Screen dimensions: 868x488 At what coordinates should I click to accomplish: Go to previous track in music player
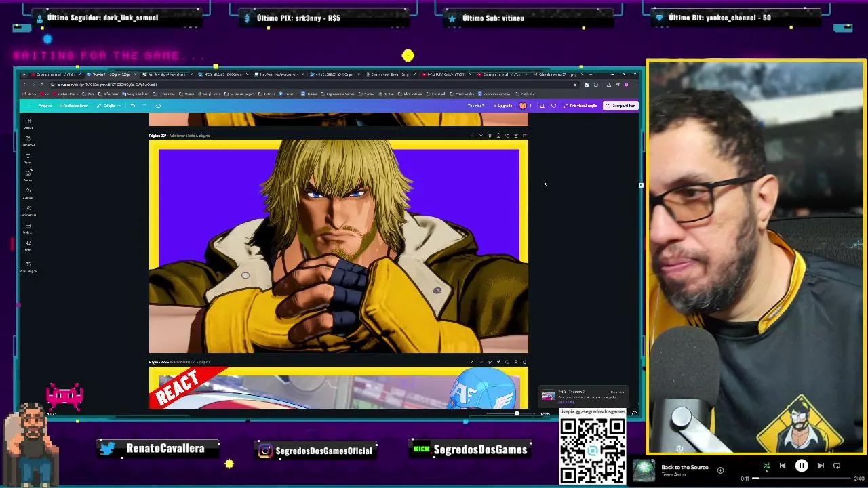pos(783,466)
